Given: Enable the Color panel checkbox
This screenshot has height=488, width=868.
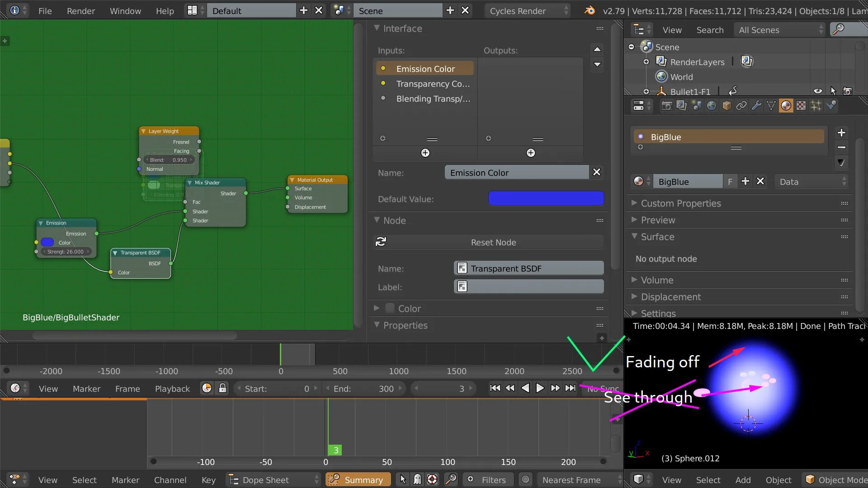Looking at the screenshot, I should tap(390, 309).
